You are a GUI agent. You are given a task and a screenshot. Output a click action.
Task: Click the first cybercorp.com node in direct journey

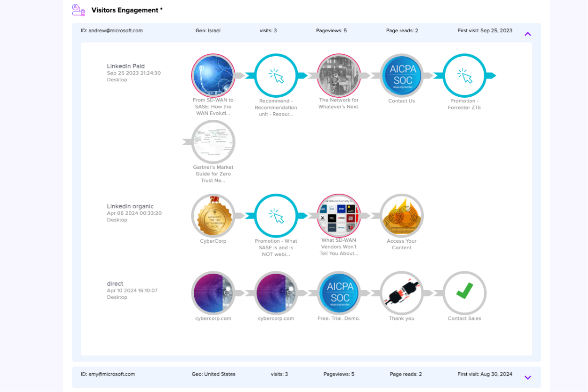click(x=213, y=293)
